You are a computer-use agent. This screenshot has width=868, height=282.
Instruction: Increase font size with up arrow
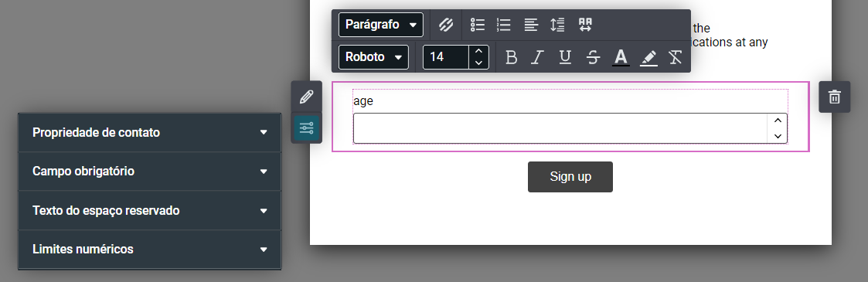(479, 52)
